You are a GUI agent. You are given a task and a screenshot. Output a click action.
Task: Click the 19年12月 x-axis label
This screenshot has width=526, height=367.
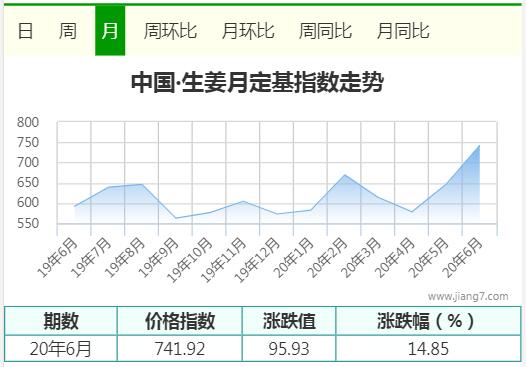point(257,260)
